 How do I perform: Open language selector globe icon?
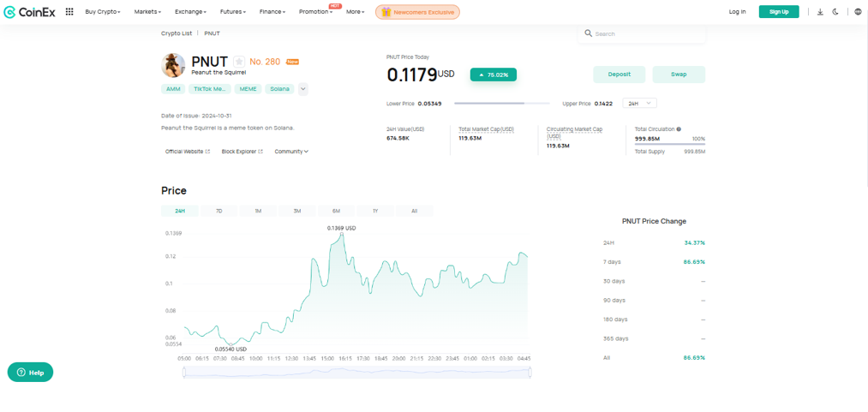pos(858,12)
